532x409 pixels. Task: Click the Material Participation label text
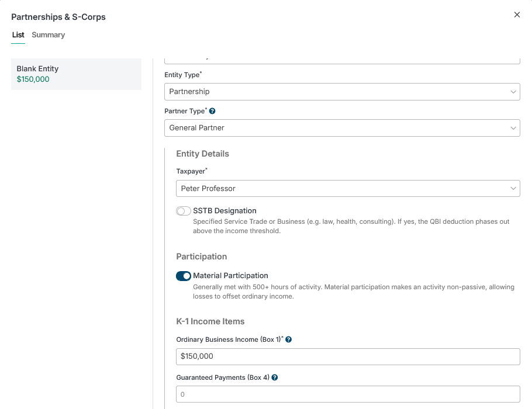click(231, 275)
